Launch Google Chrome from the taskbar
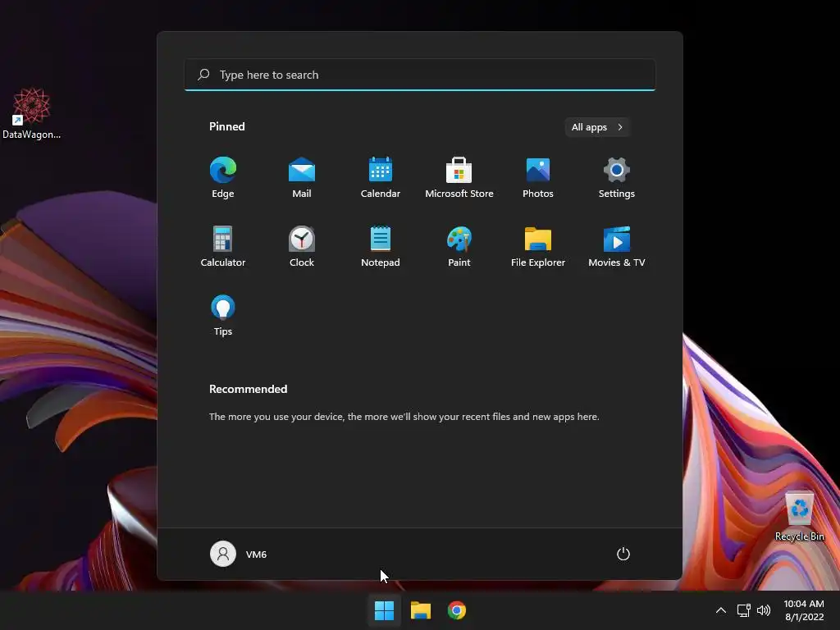This screenshot has width=840, height=630. [x=457, y=610]
